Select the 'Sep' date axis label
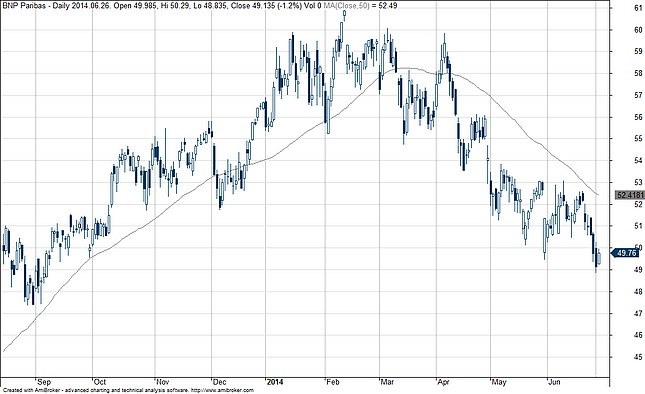The height and width of the screenshot is (394, 645). (44, 382)
